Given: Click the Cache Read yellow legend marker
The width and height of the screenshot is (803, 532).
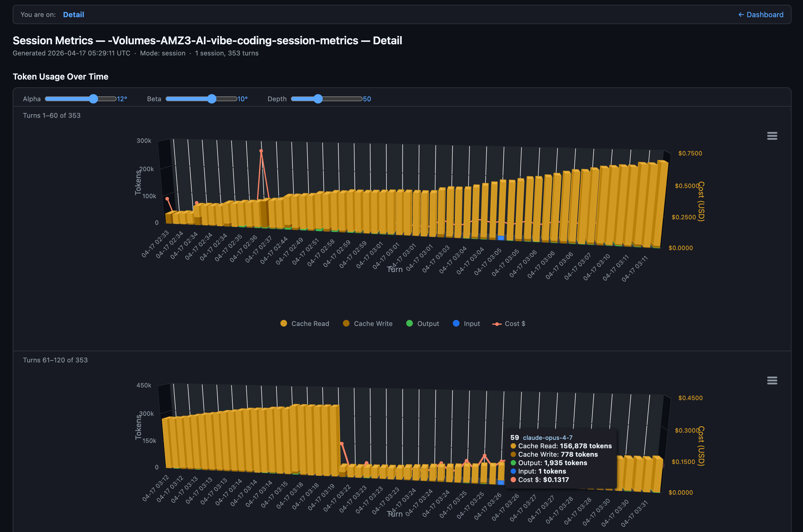Looking at the screenshot, I should coord(284,323).
